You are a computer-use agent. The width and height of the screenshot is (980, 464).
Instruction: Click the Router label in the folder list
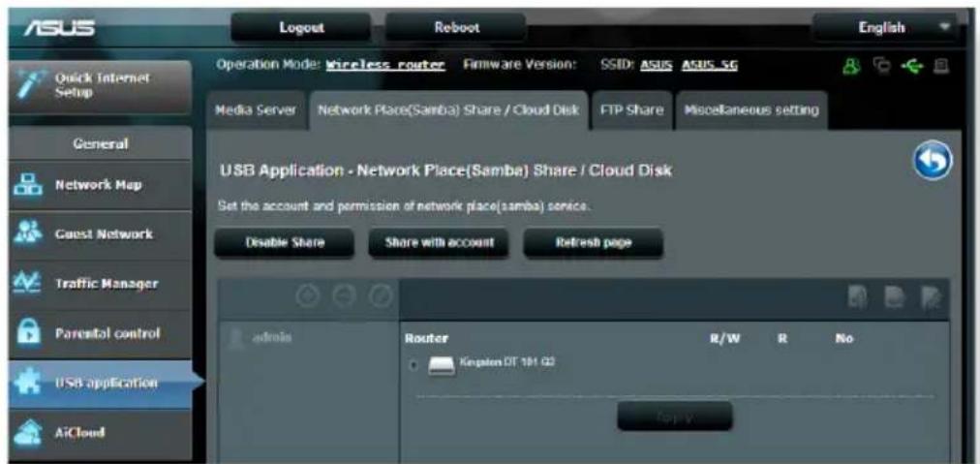(x=427, y=338)
